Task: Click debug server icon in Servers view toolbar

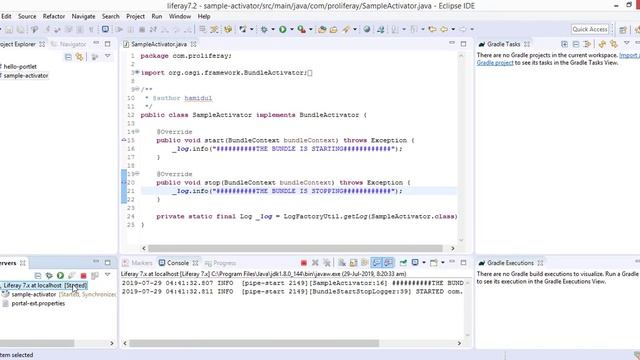Action: (49, 276)
